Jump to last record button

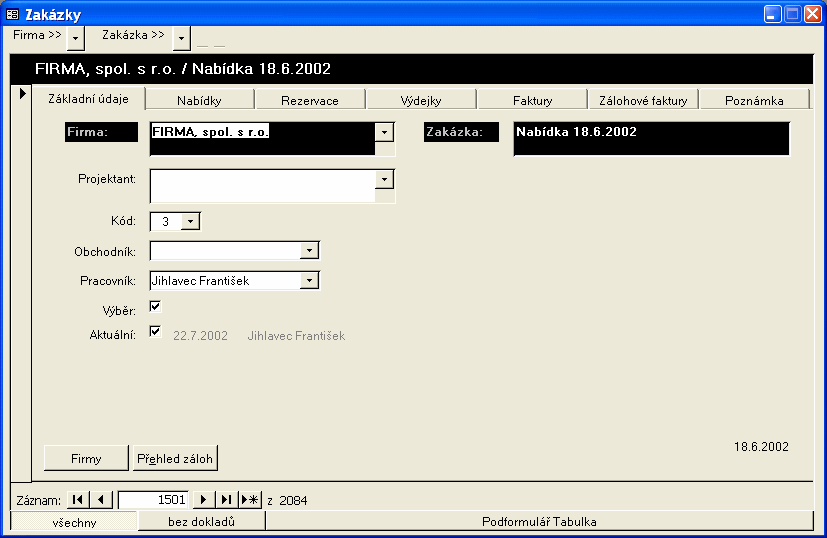click(227, 499)
